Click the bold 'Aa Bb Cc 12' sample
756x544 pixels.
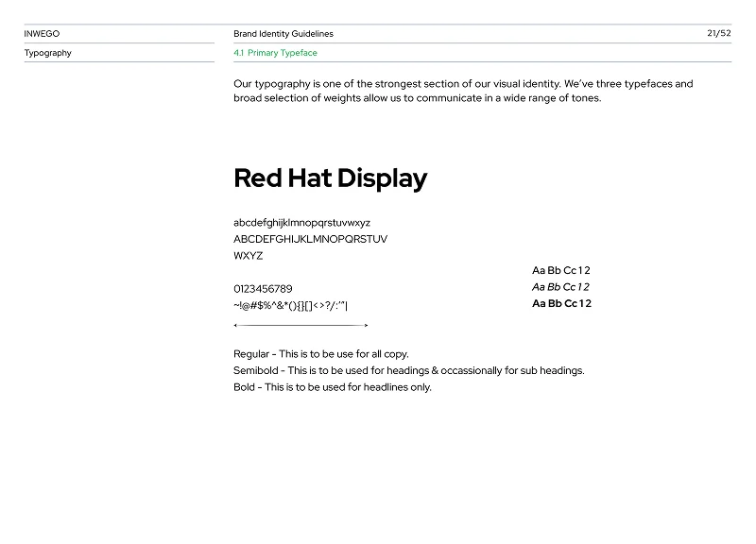click(x=561, y=303)
